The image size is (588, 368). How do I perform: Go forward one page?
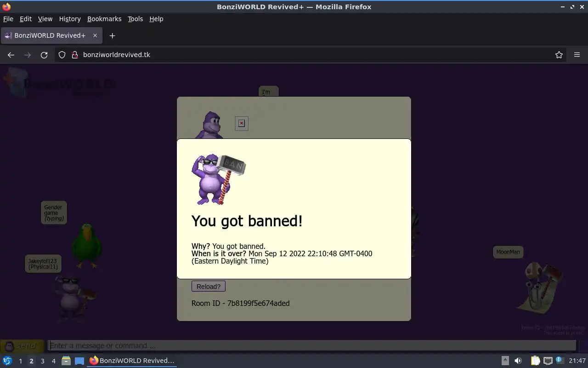pos(28,55)
